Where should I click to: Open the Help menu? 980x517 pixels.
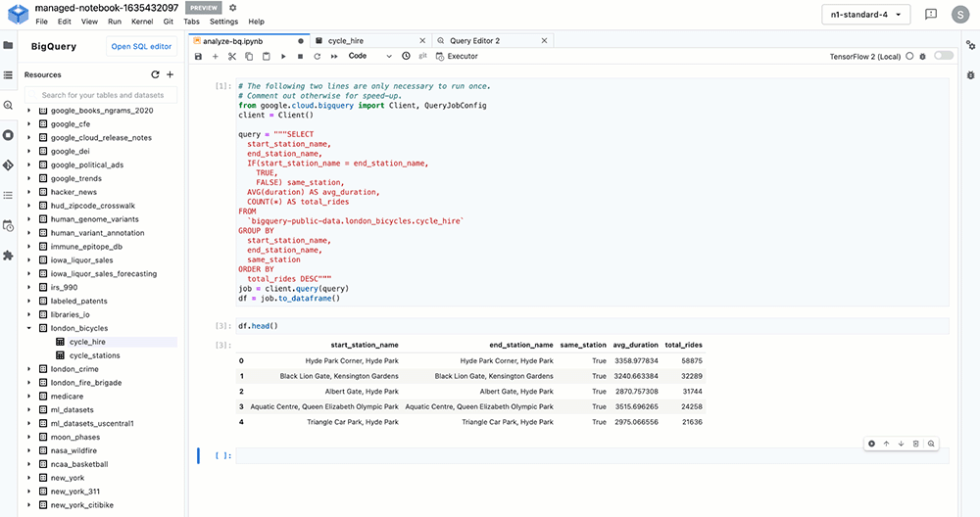click(x=256, y=22)
